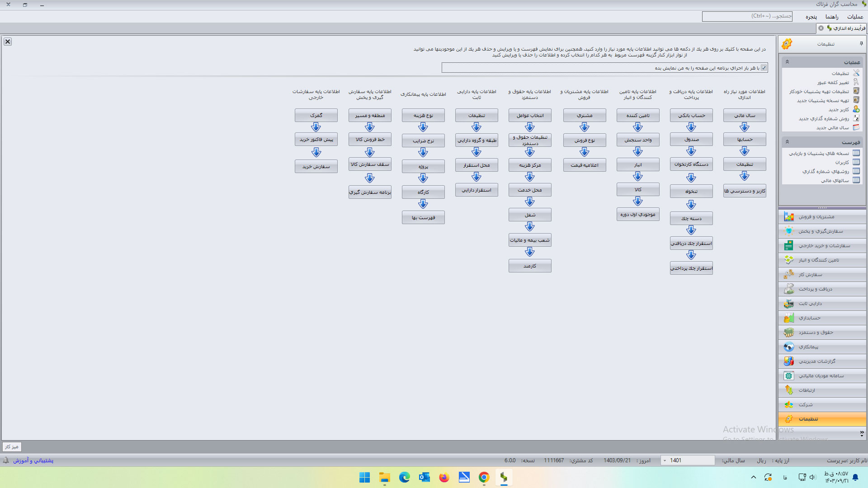The image size is (868, 488).
Task: Click the تهیه نسخه پشتیبان جدید safe icon
Action: (856, 100)
